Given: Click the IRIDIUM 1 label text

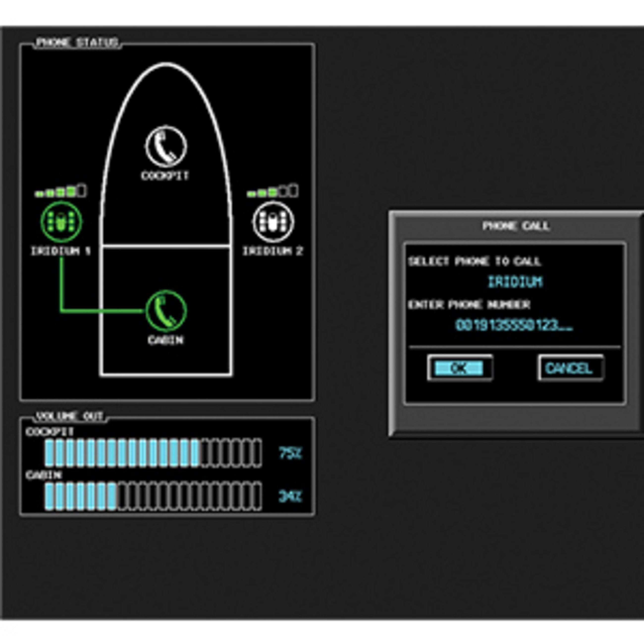Looking at the screenshot, I should pos(61,251).
